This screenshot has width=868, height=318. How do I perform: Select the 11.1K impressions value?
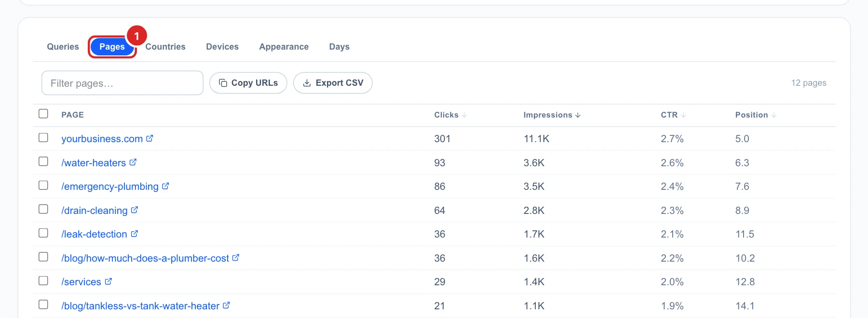tap(537, 139)
